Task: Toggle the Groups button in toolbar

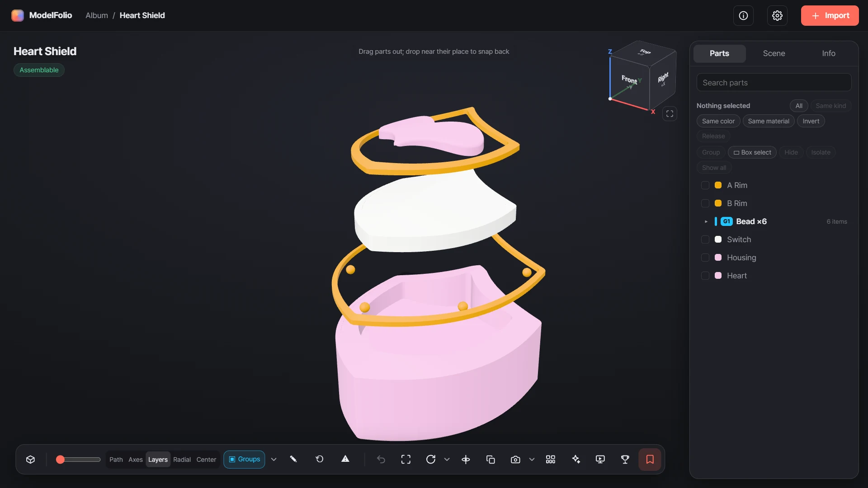Action: click(244, 460)
